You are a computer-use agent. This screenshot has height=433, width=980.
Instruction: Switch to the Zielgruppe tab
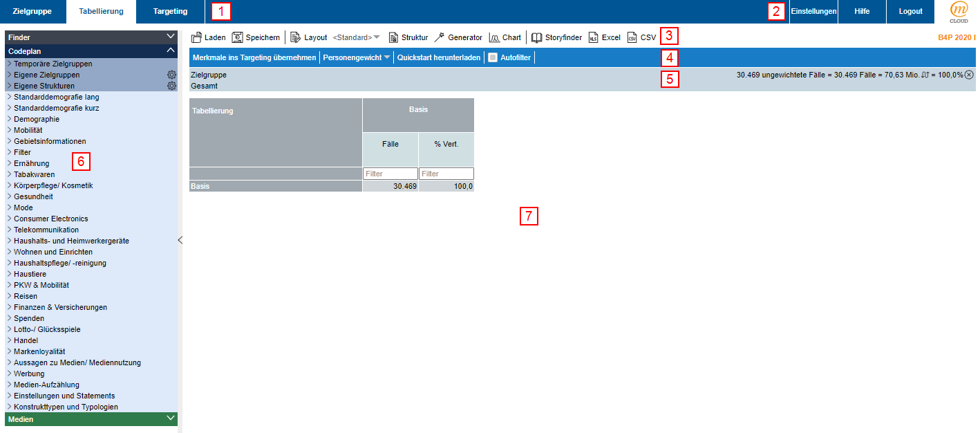(x=32, y=12)
